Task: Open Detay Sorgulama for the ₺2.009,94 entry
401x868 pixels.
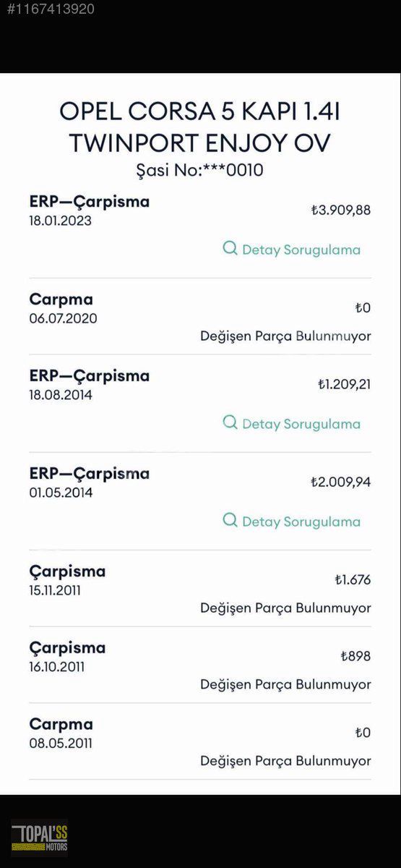Action: [x=292, y=521]
